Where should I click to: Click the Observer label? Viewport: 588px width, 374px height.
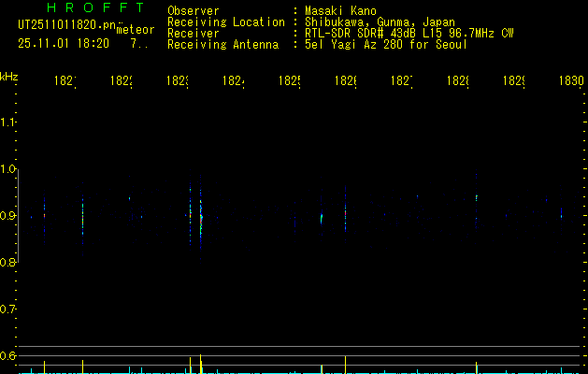coord(194,11)
